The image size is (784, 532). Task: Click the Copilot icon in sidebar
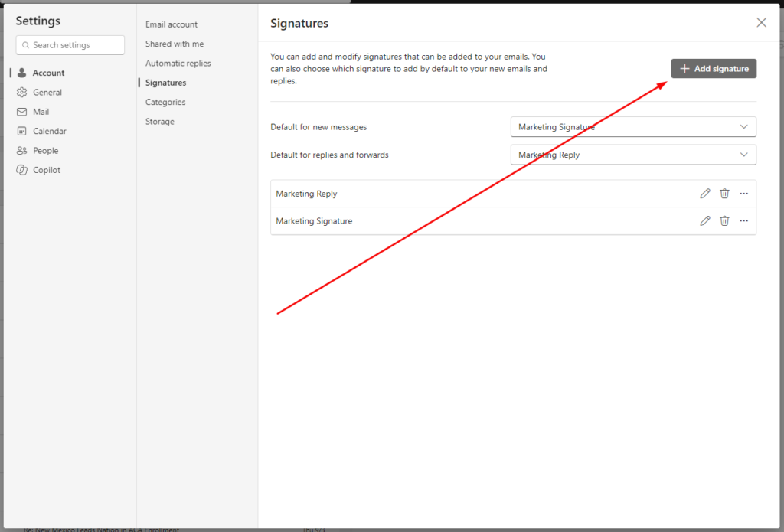click(x=21, y=170)
